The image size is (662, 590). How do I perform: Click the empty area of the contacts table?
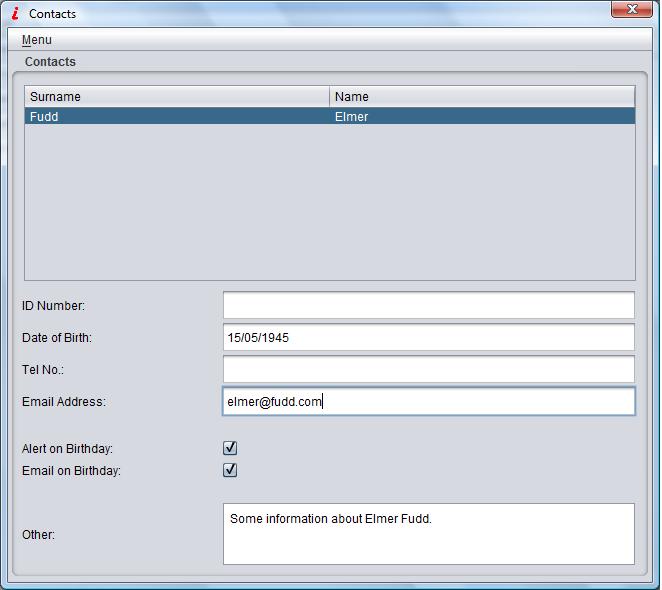pyautogui.click(x=329, y=202)
